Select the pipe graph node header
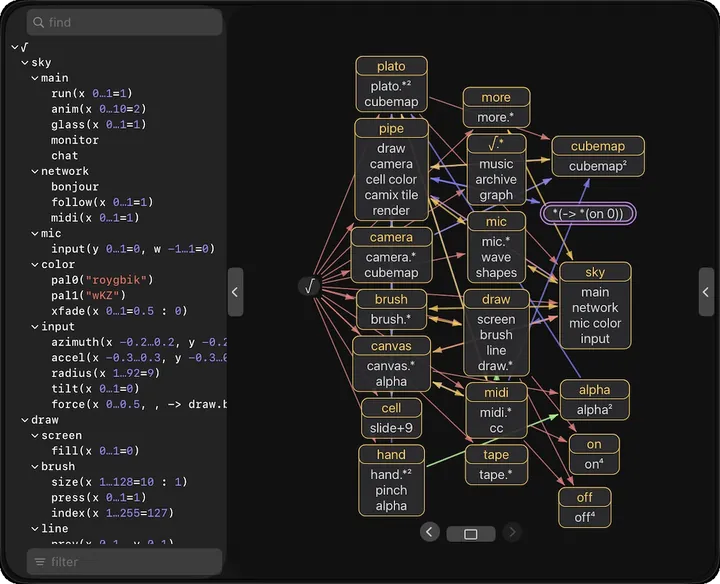 (x=391, y=129)
